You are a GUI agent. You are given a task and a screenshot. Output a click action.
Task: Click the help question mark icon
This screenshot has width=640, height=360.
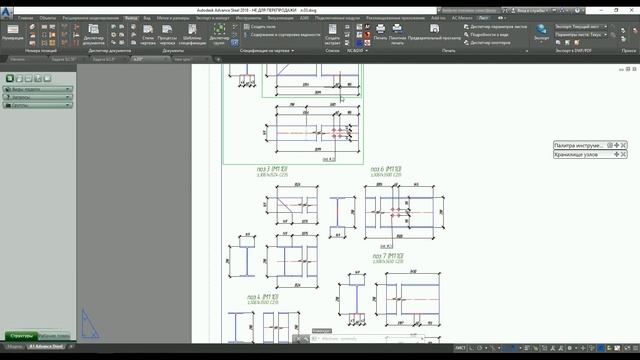pos(578,11)
